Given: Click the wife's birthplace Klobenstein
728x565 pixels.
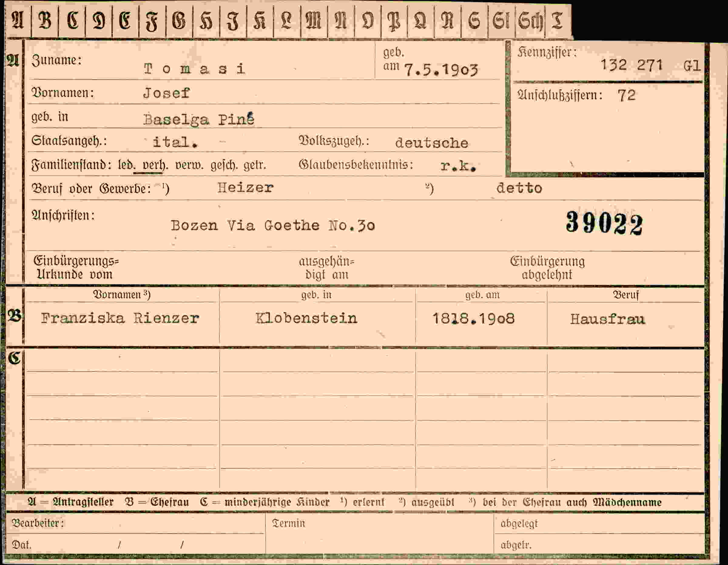Looking at the screenshot, I should point(306,318).
